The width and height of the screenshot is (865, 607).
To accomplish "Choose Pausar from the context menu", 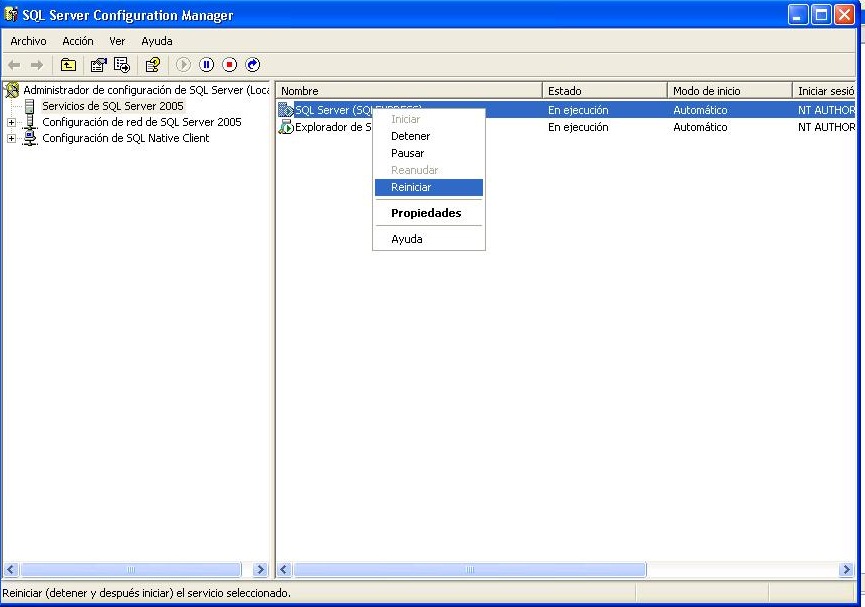I will pyautogui.click(x=429, y=153).
